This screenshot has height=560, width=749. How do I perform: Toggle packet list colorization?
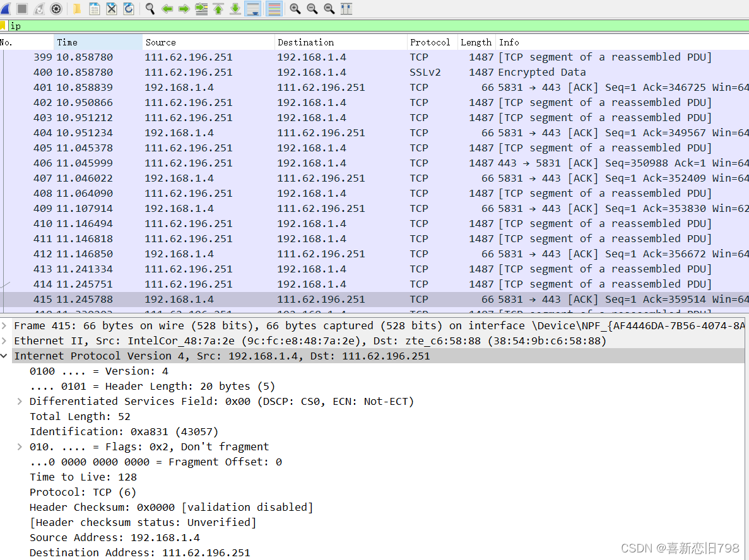pyautogui.click(x=274, y=9)
